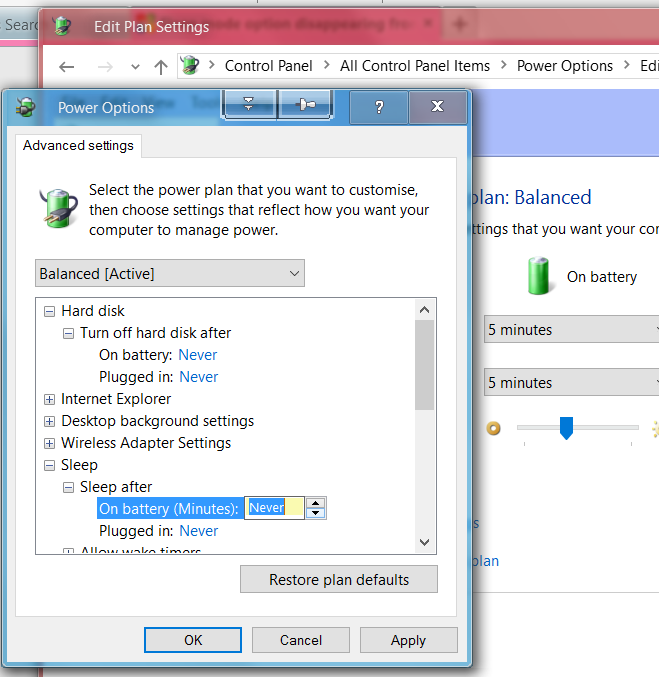The height and width of the screenshot is (677, 659).
Task: Click the On battery (Minutes) Never input field
Action: pos(275,508)
